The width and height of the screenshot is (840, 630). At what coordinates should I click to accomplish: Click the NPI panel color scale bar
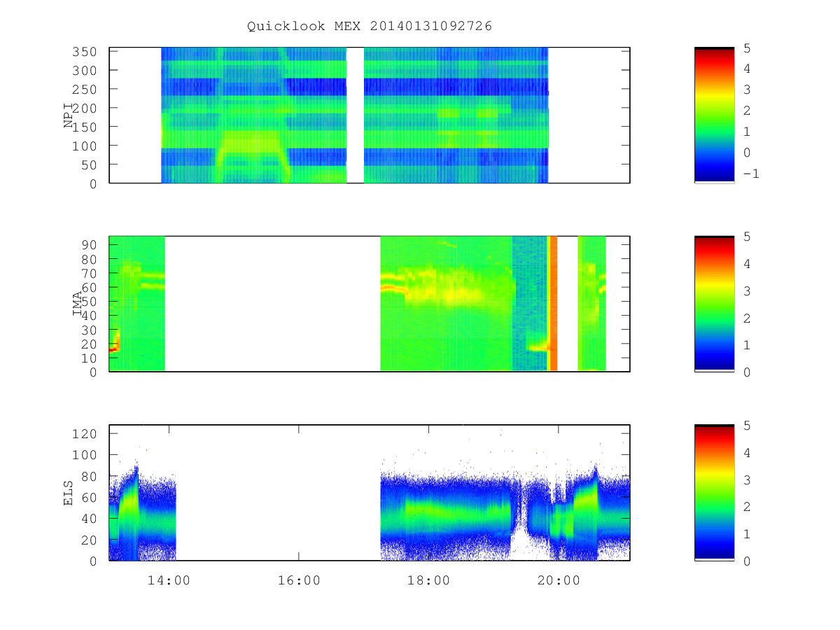tap(714, 115)
